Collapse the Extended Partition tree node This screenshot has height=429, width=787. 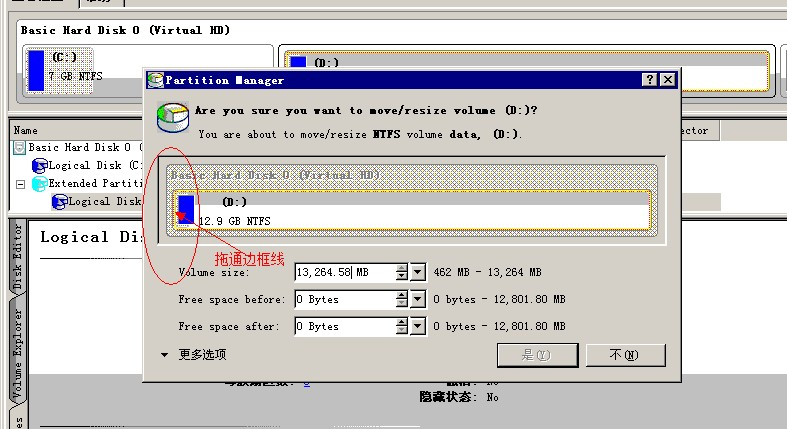point(21,184)
